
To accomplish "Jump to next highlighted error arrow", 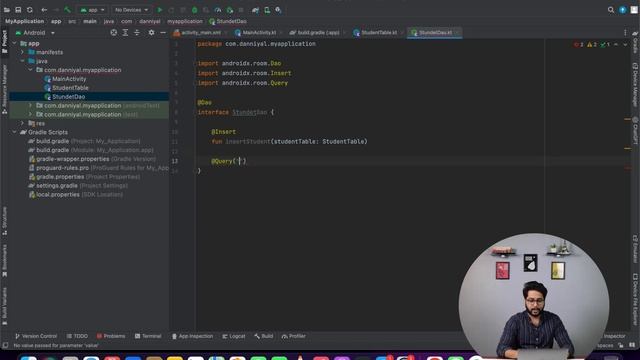I will (625, 44).
